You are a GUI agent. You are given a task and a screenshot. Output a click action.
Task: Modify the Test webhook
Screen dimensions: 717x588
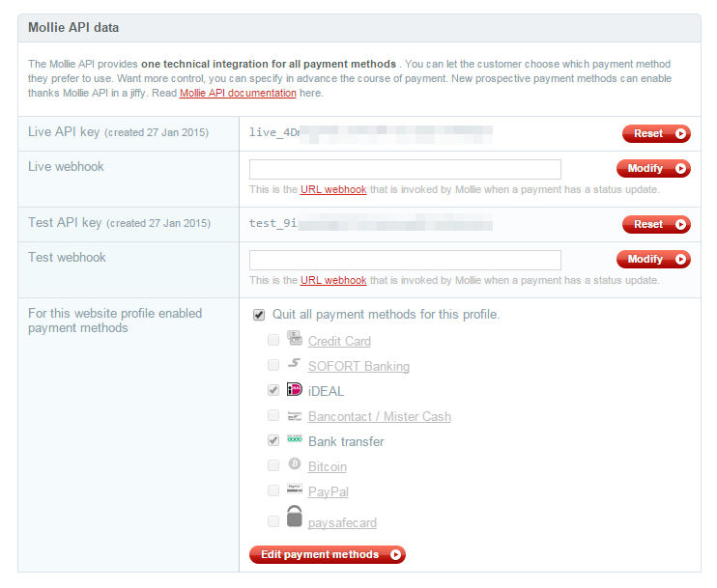(x=653, y=259)
